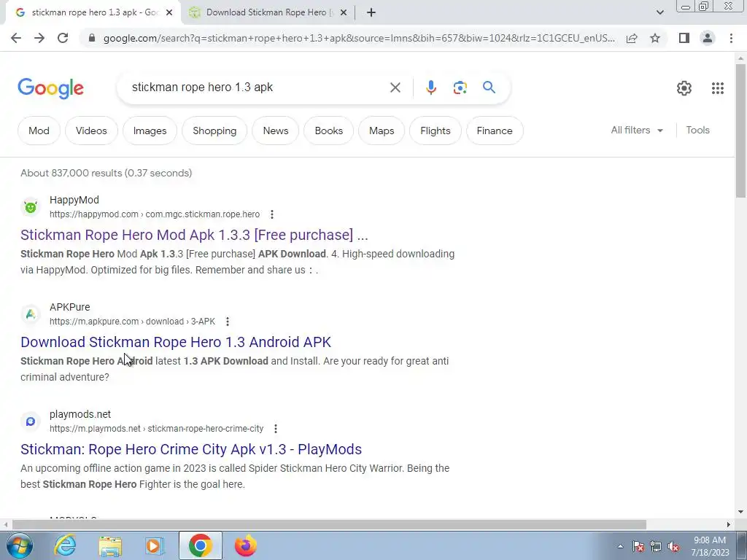Click APKPure site favicon
The image size is (747, 560).
[31, 314]
